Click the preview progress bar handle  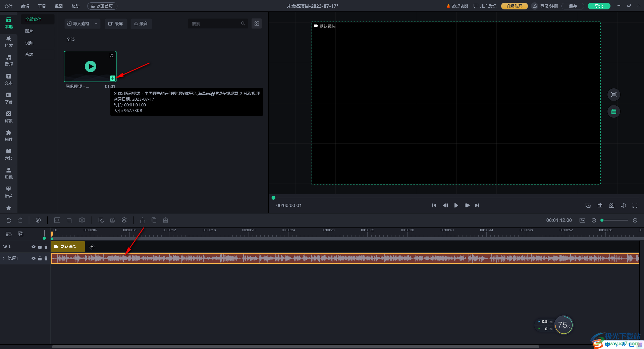coord(273,198)
